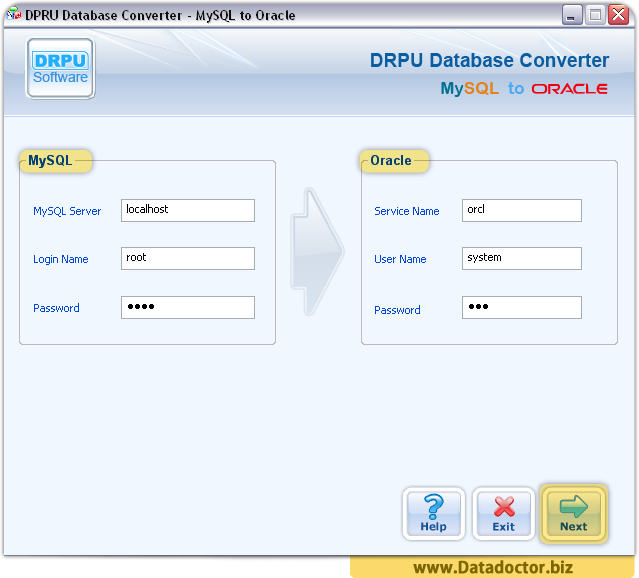Click the app icon in title bar
The width and height of the screenshot is (639, 578).
point(14,14)
